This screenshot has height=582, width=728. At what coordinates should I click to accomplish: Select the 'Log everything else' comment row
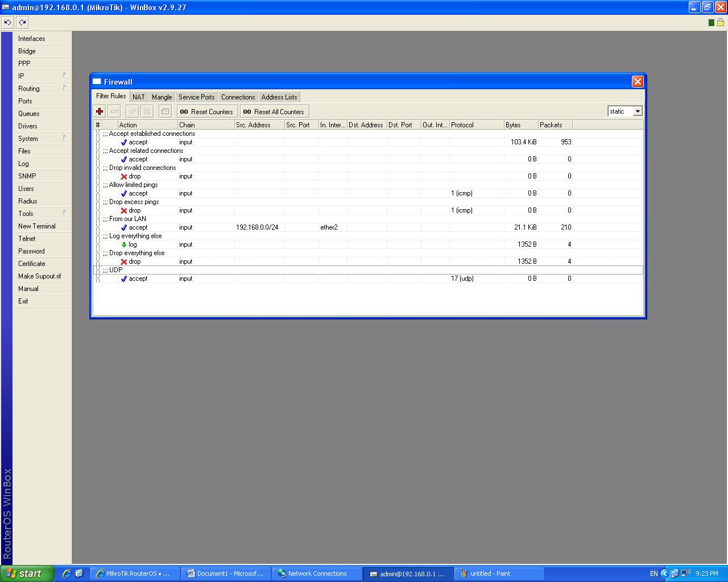[x=369, y=236]
